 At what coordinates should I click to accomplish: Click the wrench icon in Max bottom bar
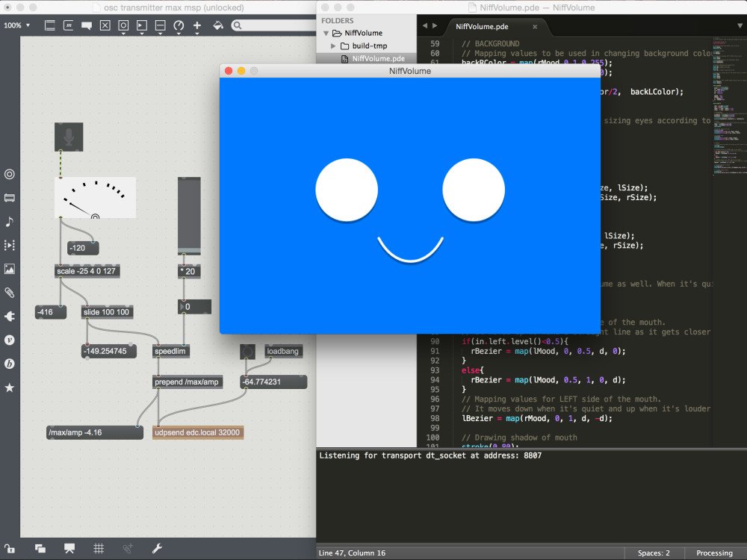pos(157,549)
